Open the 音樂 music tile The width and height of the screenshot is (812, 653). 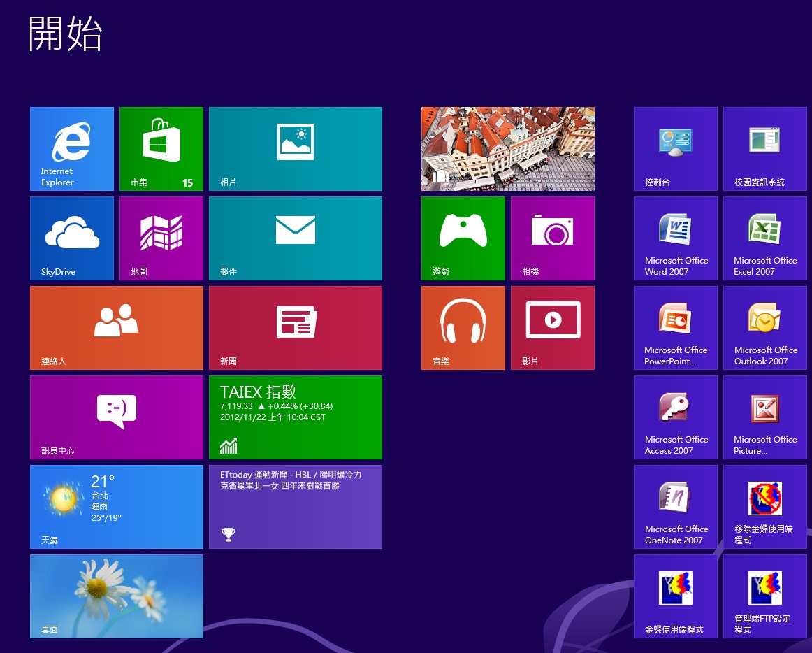pos(463,328)
